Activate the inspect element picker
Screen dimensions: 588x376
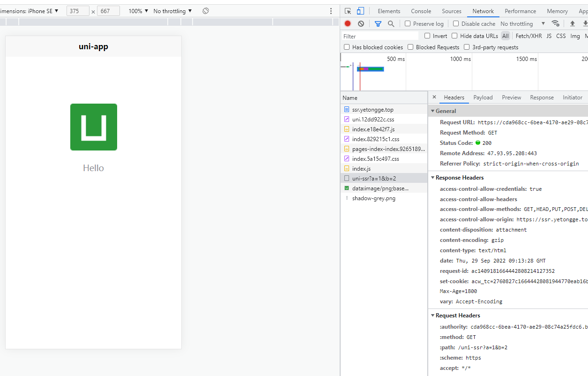tap(348, 11)
